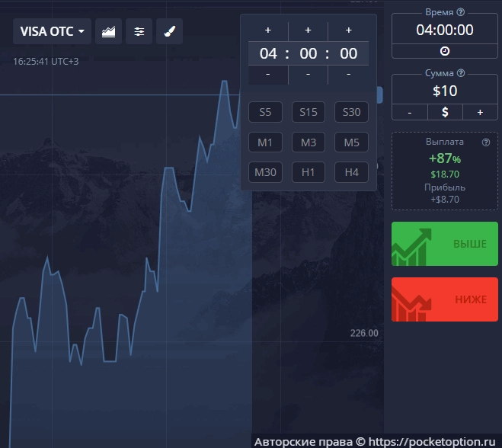The width and height of the screenshot is (502, 448).
Task: Decrease minutes with the minus button
Action: click(308, 74)
